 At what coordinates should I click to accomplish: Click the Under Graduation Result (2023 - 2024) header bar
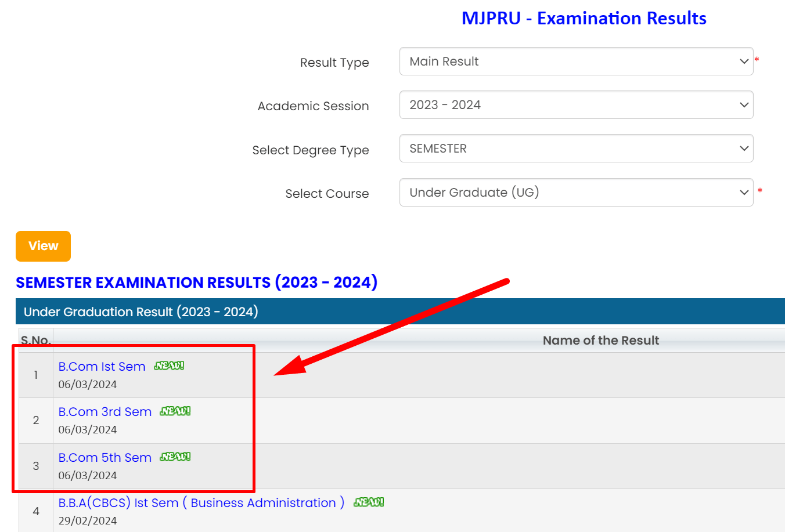[400, 312]
